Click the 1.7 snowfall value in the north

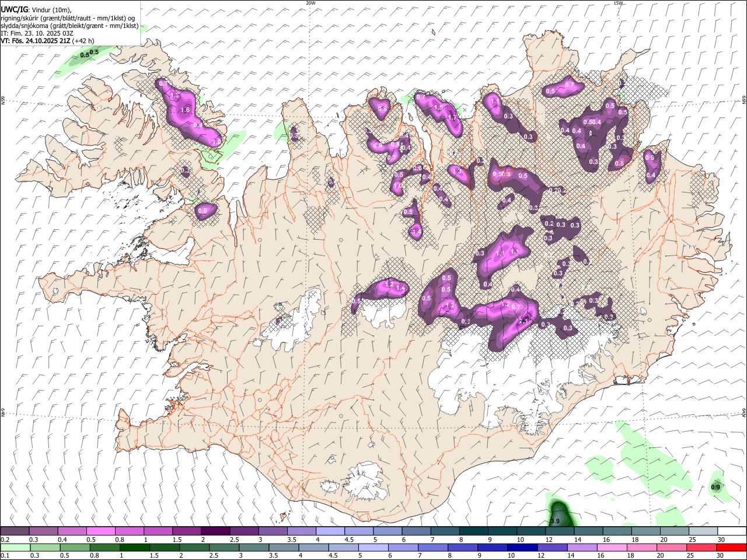pyautogui.click(x=451, y=118)
